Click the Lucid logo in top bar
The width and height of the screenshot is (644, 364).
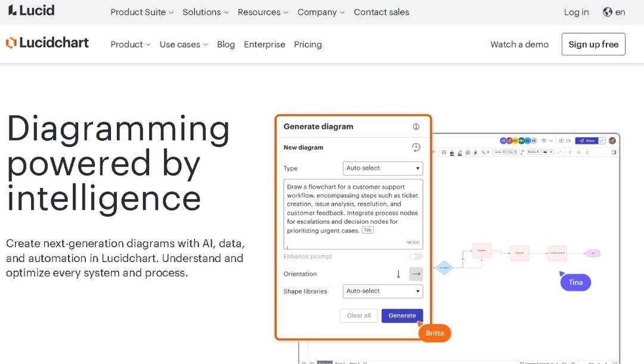(x=31, y=10)
